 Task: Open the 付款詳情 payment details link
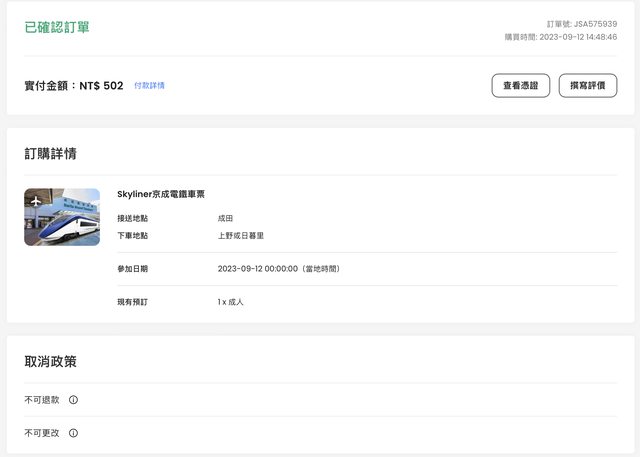149,86
